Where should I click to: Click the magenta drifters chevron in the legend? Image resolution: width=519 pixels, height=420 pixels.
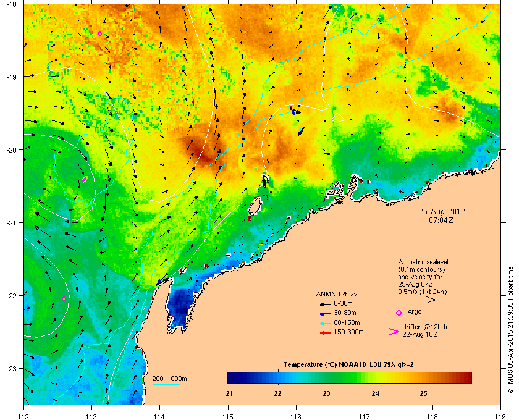point(394,332)
